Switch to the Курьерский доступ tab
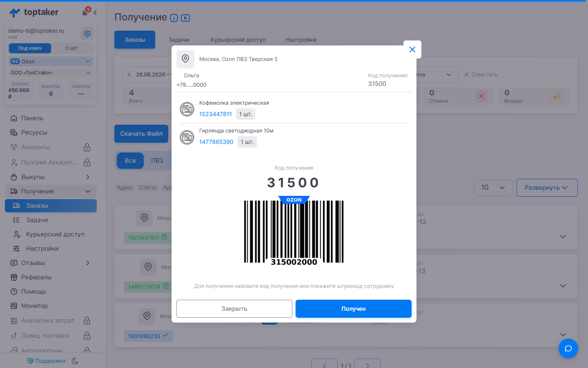 coord(238,40)
